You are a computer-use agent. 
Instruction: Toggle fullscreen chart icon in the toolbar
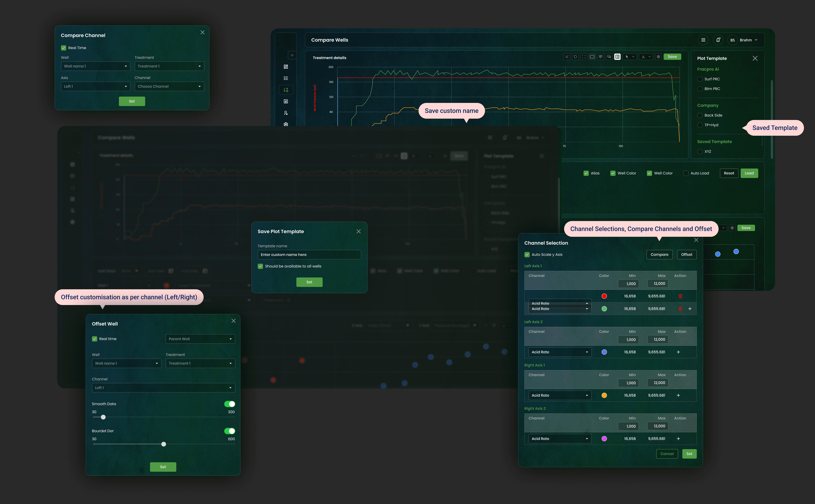[x=584, y=57]
